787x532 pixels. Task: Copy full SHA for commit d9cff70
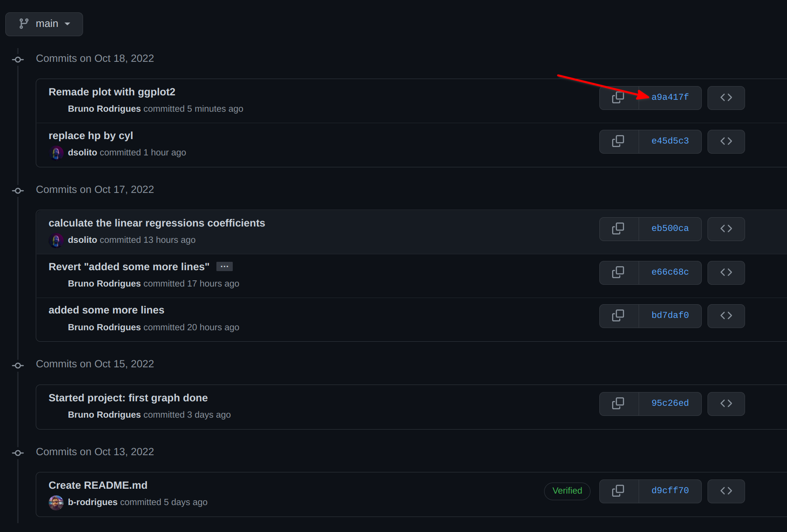pos(619,491)
